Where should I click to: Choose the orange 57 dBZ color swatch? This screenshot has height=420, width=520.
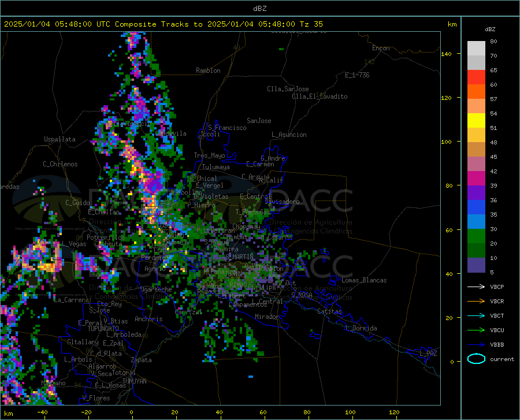476,92
